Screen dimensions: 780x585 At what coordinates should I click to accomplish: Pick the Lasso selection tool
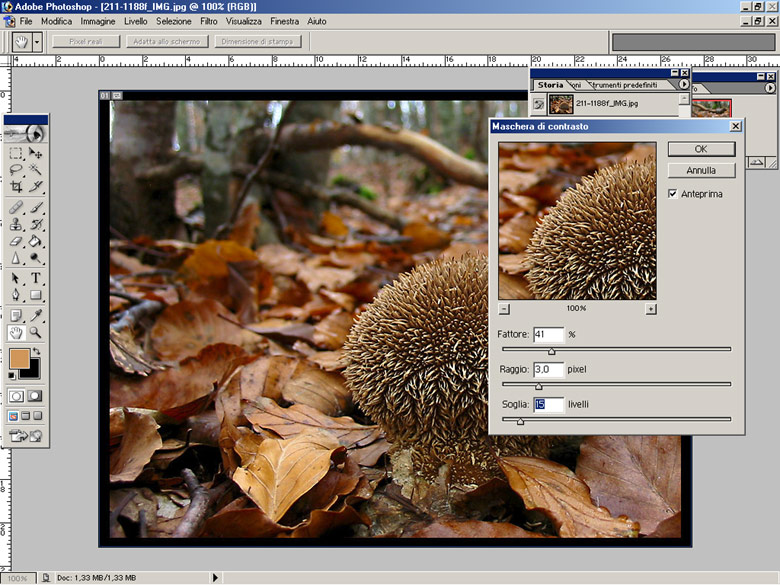click(16, 170)
